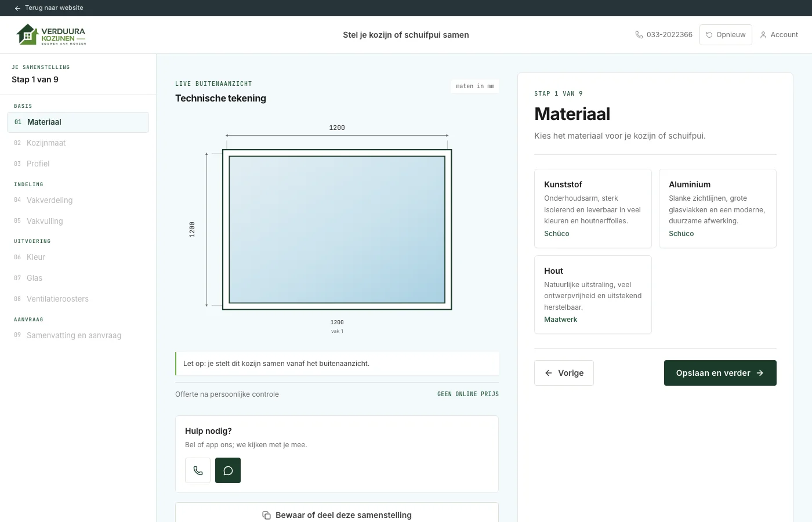Go to step 08 Ventilatieroosters
Viewport: 812px width, 522px height.
[78, 299]
